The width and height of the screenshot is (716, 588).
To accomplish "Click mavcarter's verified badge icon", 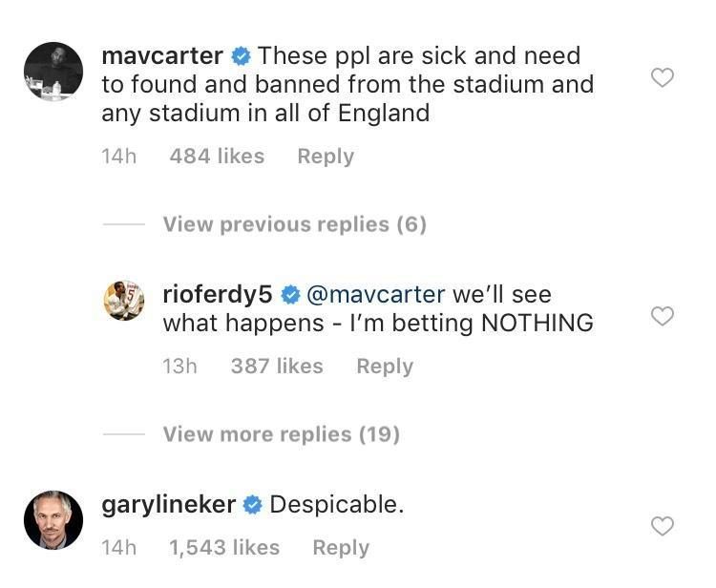I will click(242, 57).
